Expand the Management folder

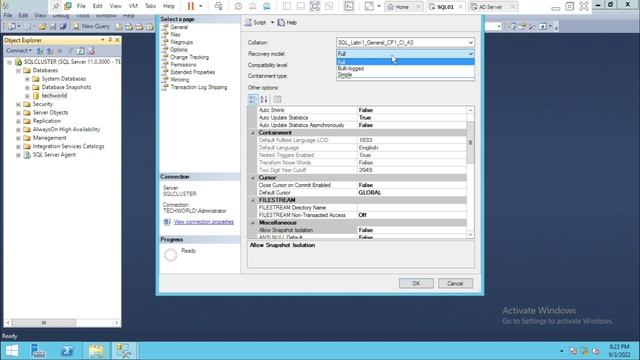click(18, 138)
